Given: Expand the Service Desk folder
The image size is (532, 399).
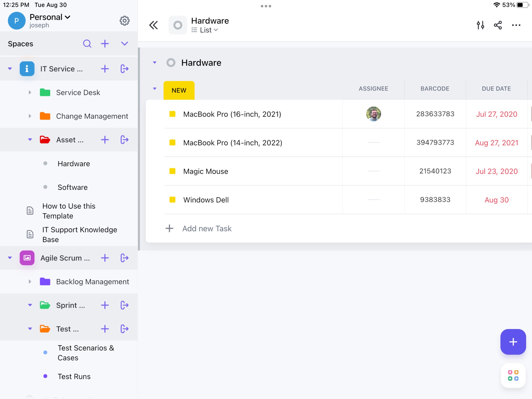Looking at the screenshot, I should (30, 92).
